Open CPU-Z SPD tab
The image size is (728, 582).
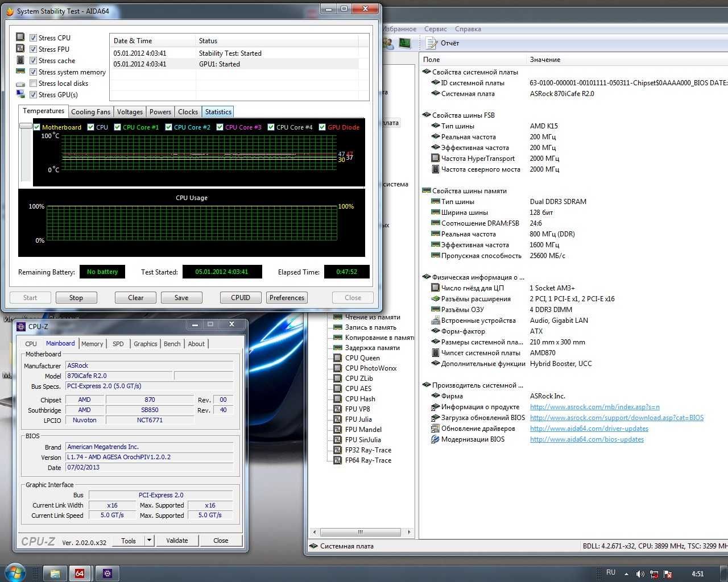(118, 344)
